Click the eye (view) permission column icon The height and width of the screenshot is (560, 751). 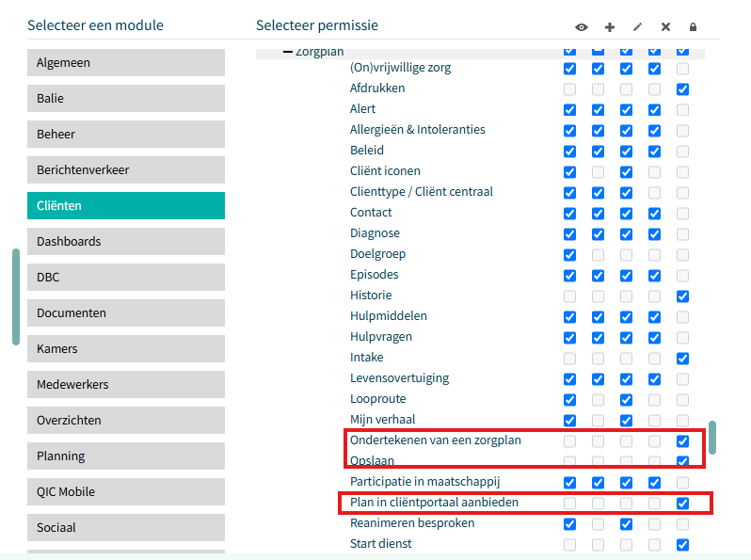pyautogui.click(x=581, y=27)
